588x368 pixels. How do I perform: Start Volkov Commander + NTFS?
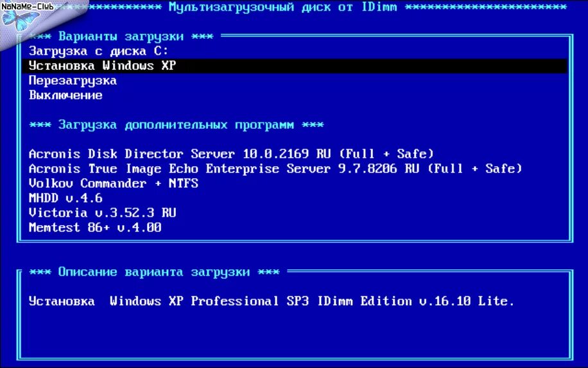(x=114, y=183)
